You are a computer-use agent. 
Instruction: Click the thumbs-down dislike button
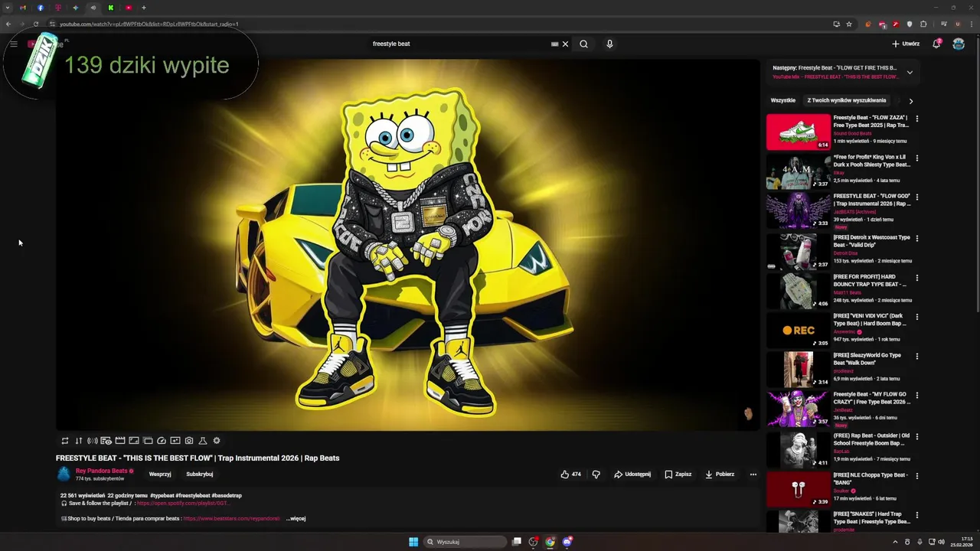(x=596, y=474)
